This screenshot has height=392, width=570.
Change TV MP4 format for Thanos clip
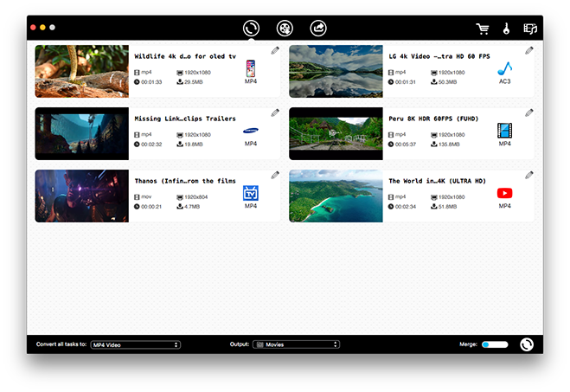[251, 196]
